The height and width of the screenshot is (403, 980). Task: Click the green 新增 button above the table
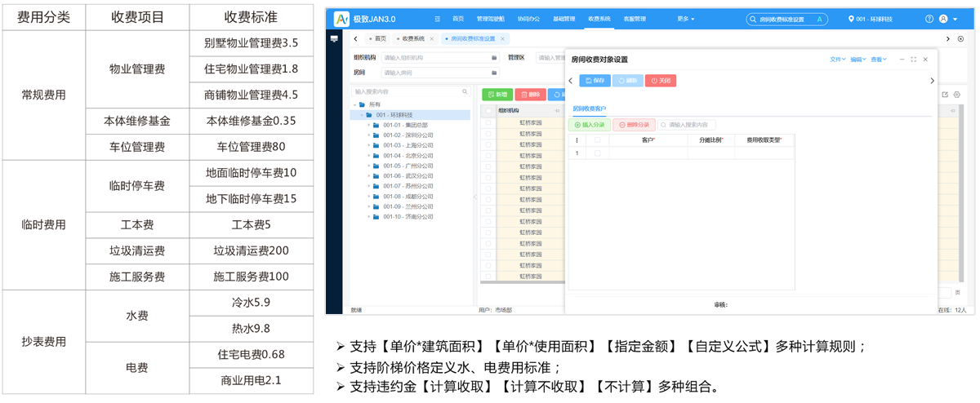click(x=497, y=95)
